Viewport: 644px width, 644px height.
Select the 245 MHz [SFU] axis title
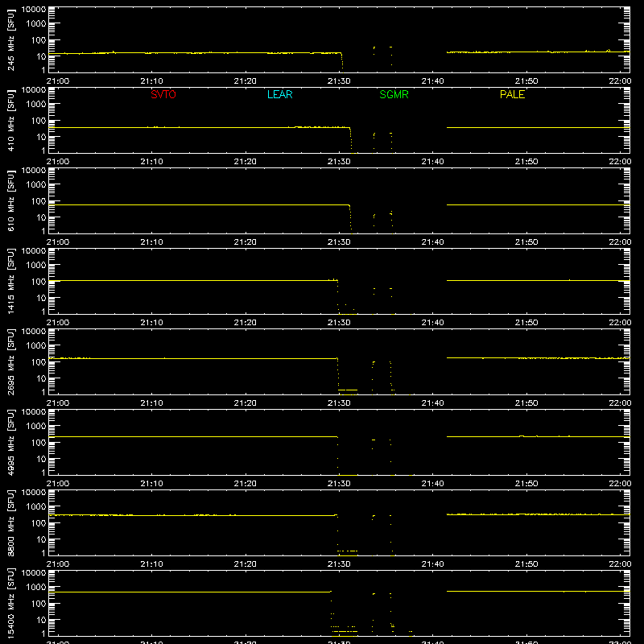click(x=10, y=41)
